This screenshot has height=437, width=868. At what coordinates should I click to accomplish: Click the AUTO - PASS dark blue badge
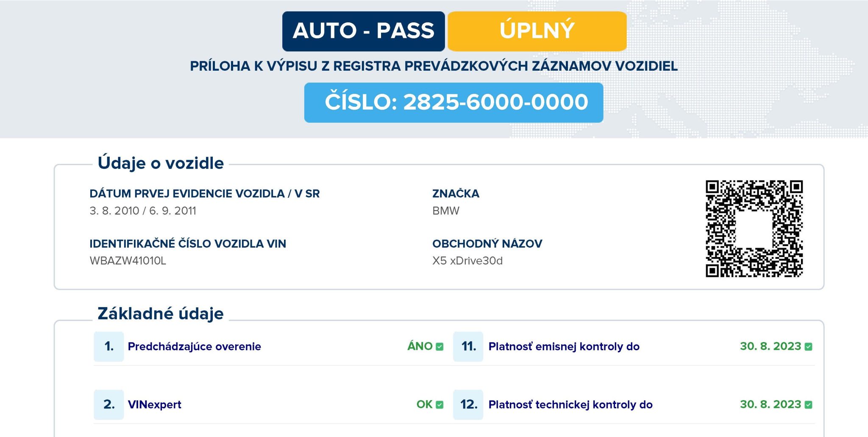pyautogui.click(x=363, y=31)
